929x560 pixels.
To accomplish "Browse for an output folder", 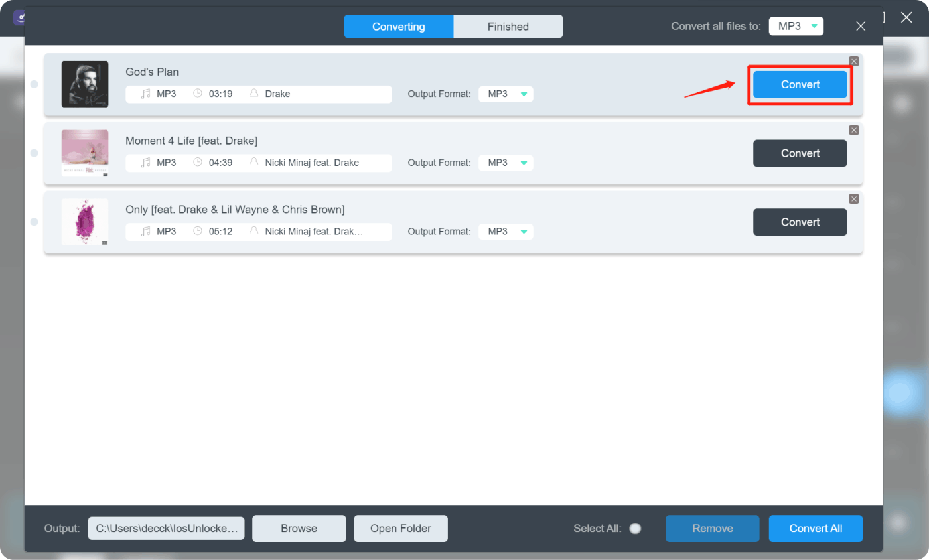I will coord(299,529).
